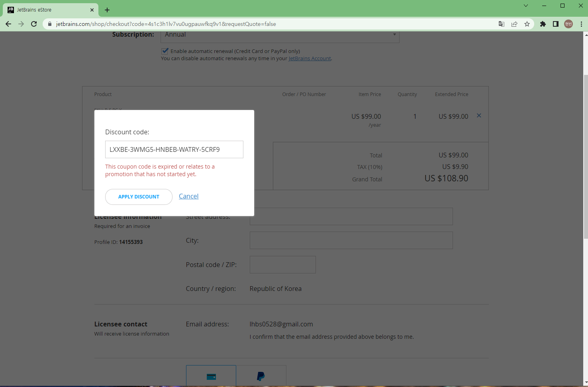Cancel the discount code dialog
The width and height of the screenshot is (588, 387).
[188, 196]
